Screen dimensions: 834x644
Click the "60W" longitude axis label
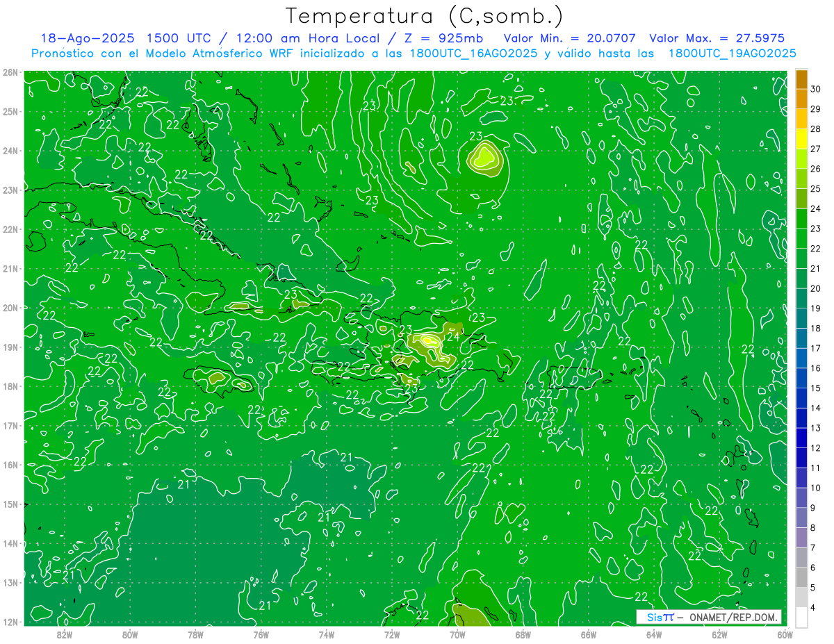pyautogui.click(x=785, y=634)
